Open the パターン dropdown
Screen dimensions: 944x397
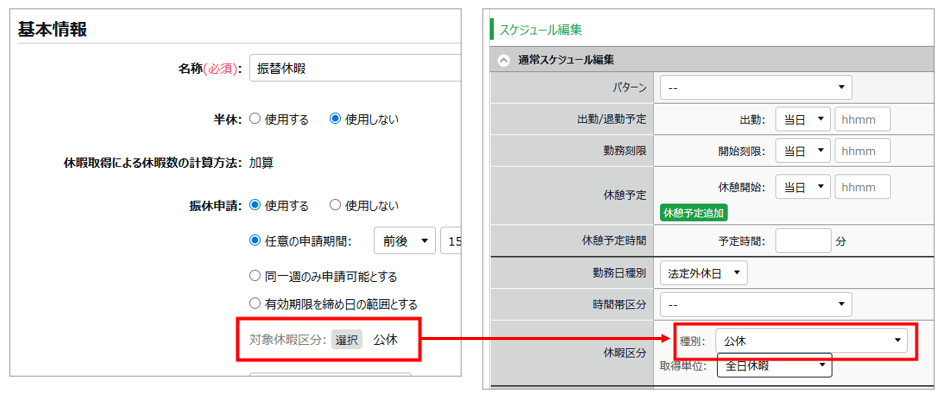pos(756,87)
